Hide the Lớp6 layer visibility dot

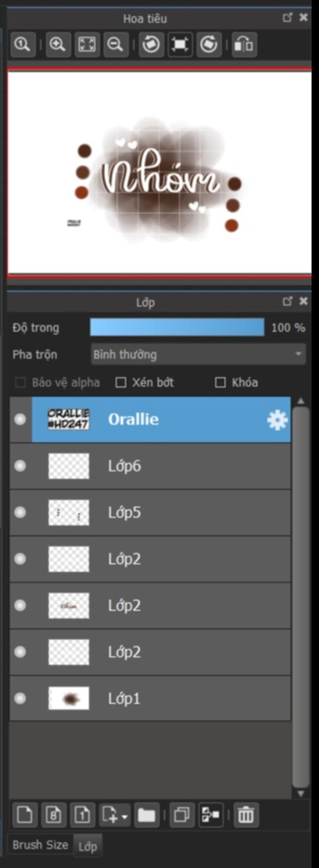click(x=20, y=466)
